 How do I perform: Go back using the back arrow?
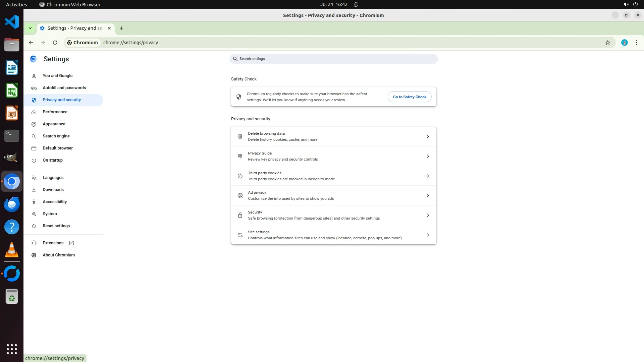(x=31, y=43)
